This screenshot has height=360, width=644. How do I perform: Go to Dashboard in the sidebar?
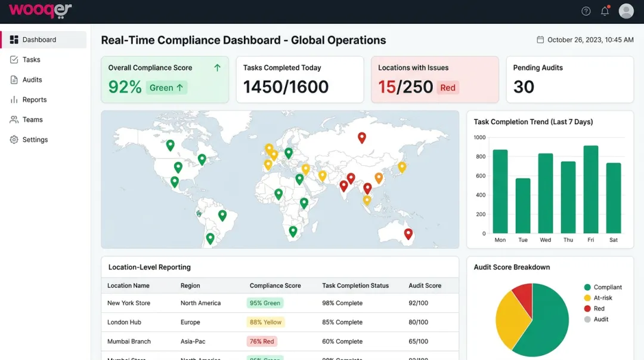pos(44,39)
